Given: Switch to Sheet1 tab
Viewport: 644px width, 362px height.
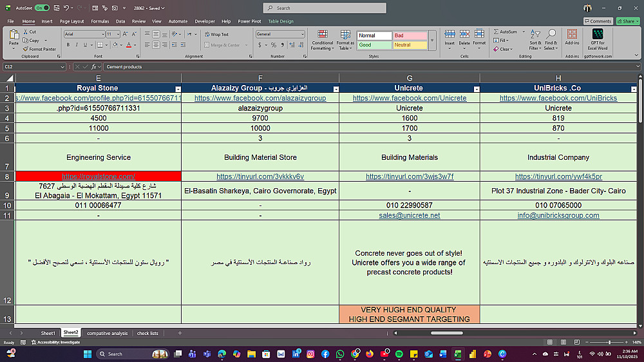Looking at the screenshot, I should 48,333.
